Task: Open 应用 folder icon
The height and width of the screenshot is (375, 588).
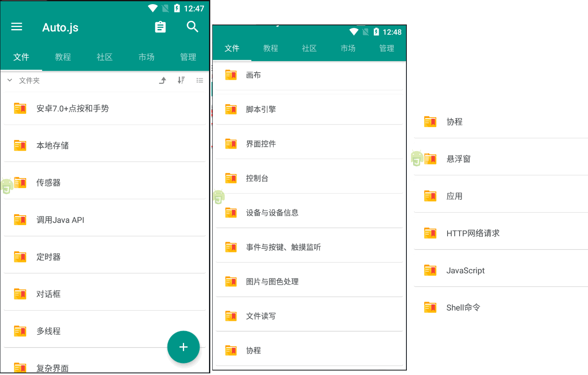Action: 431,196
